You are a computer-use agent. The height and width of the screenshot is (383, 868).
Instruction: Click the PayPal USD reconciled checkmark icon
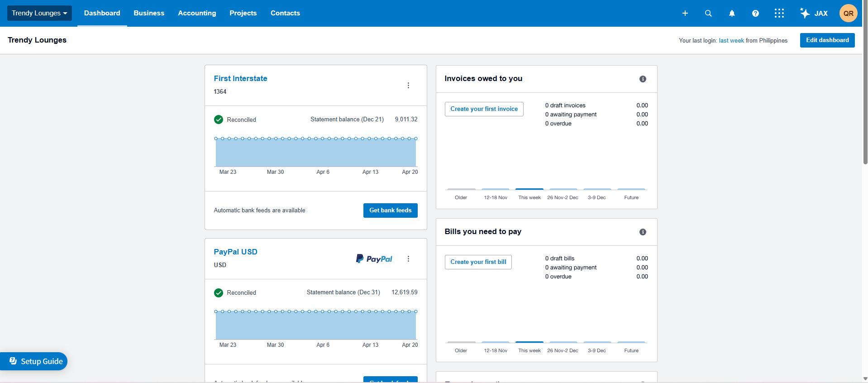tap(219, 293)
